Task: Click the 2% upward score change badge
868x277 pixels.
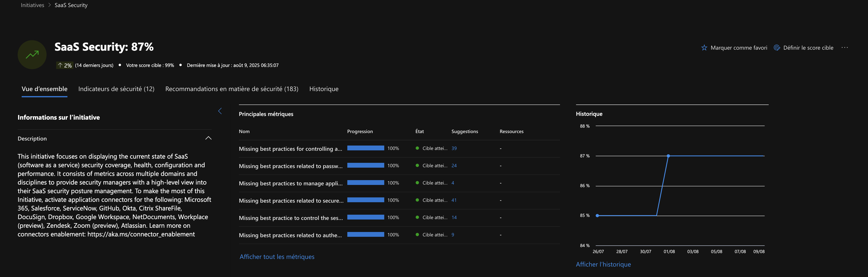Action: coord(64,66)
